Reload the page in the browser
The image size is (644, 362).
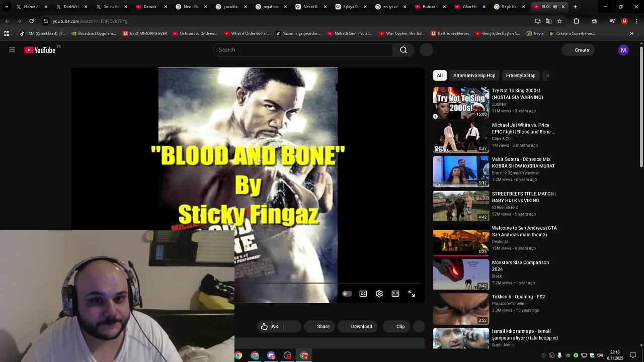pyautogui.click(x=31, y=21)
